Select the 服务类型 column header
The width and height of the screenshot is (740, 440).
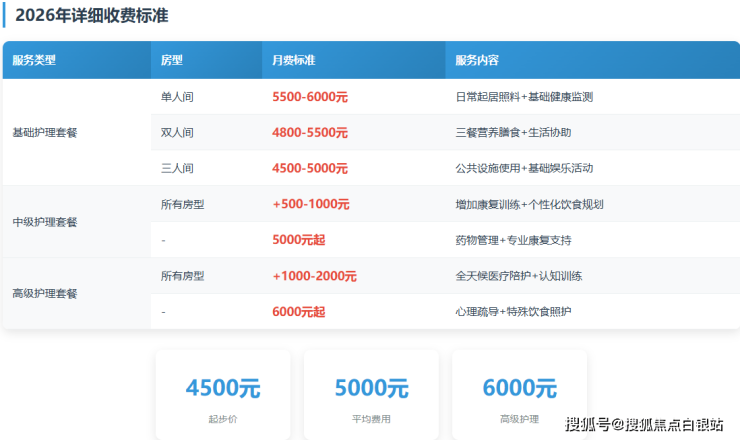[x=34, y=60]
